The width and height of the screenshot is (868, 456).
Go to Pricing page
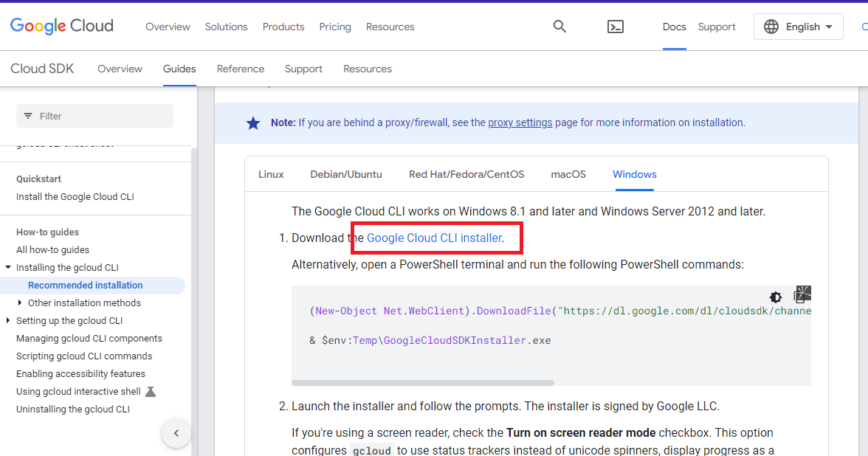coord(335,27)
